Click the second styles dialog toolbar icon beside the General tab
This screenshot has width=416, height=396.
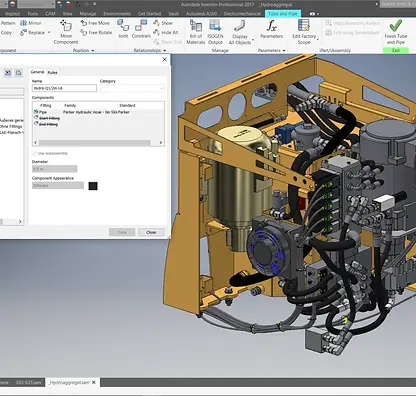19,73
